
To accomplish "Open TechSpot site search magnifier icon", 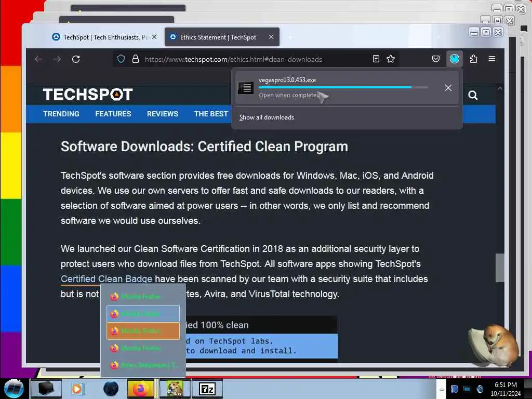I will [473, 95].
